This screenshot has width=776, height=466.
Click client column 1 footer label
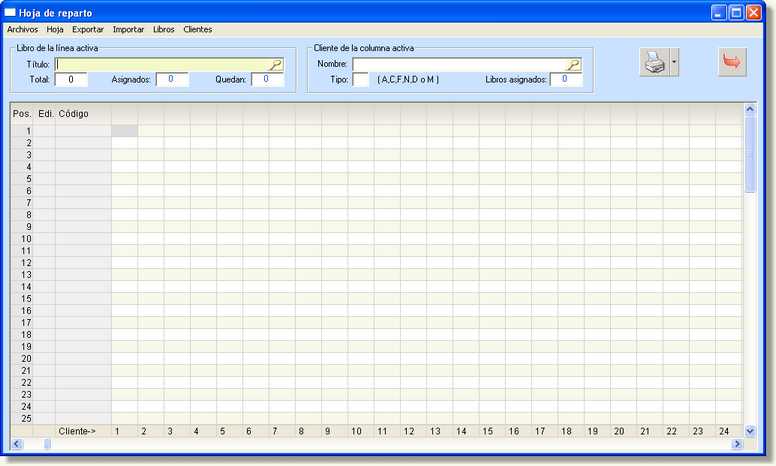pos(117,431)
